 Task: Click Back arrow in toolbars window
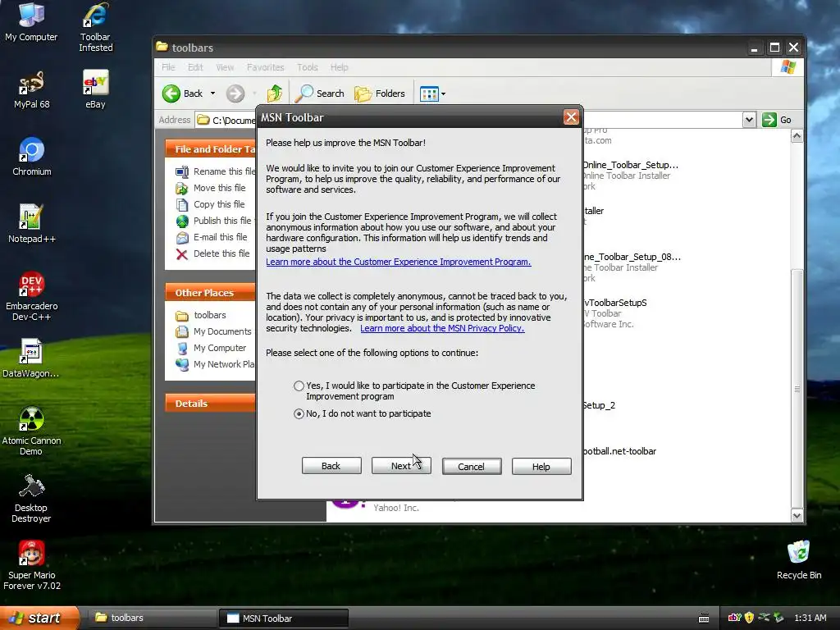click(183, 94)
